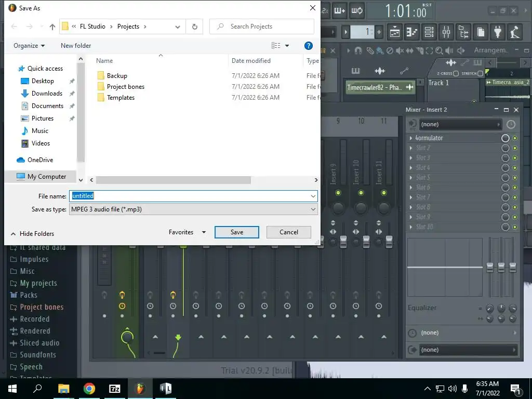This screenshot has width=532, height=399.
Task: Toggle Slot 5 enable LED in mixer
Action: coord(515,178)
